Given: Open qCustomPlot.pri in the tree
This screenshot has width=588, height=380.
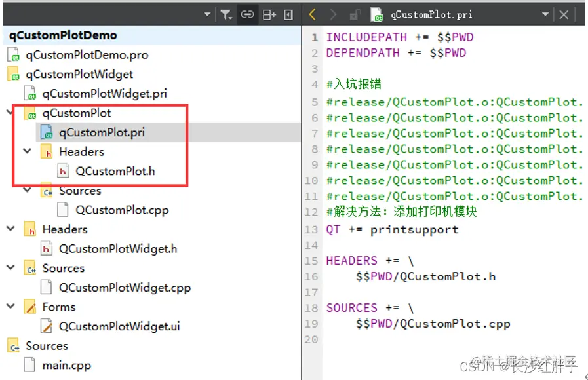Looking at the screenshot, I should pos(102,132).
